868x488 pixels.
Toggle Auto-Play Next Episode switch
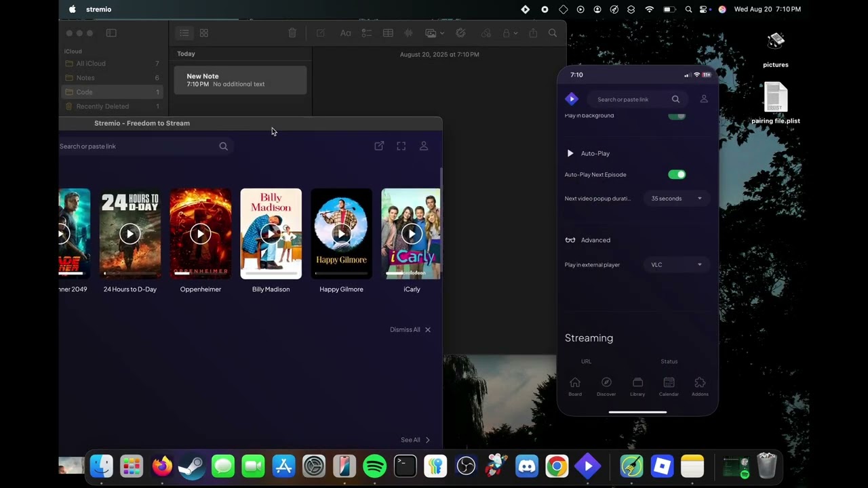pos(677,174)
